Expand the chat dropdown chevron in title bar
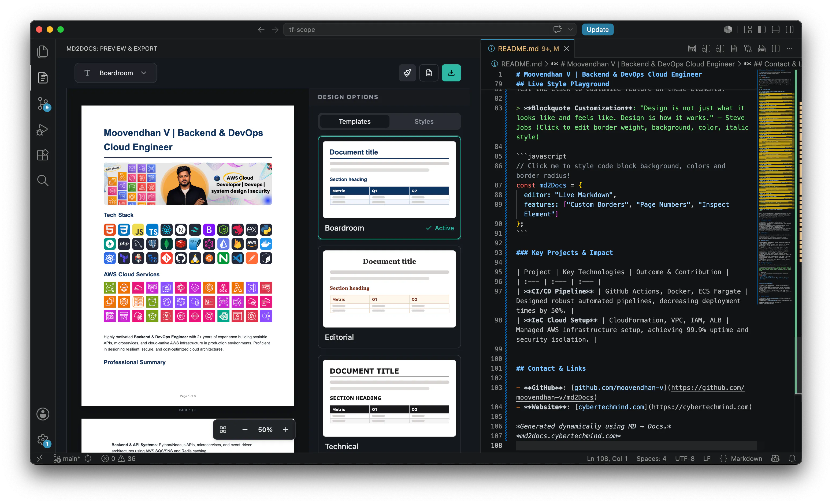 click(x=570, y=29)
